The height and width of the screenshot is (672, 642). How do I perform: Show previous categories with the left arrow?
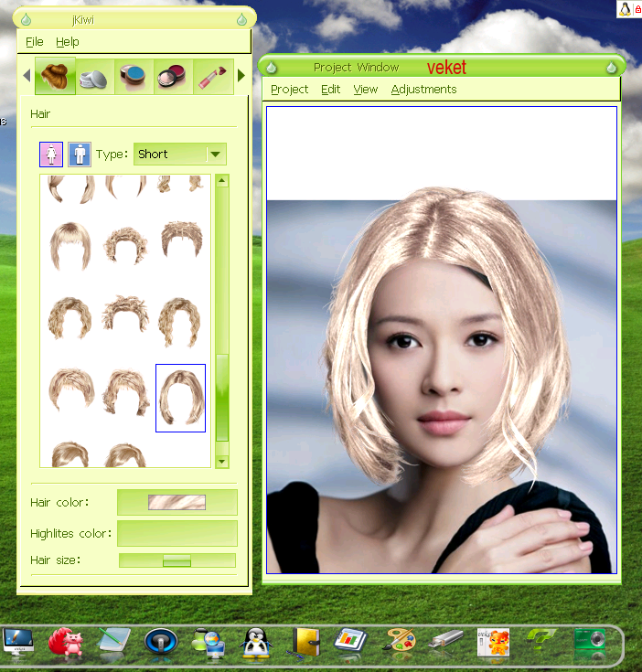point(27,76)
